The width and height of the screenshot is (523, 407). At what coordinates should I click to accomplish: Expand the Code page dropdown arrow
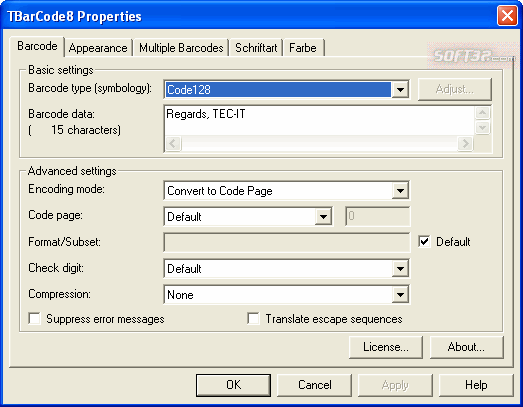[323, 217]
